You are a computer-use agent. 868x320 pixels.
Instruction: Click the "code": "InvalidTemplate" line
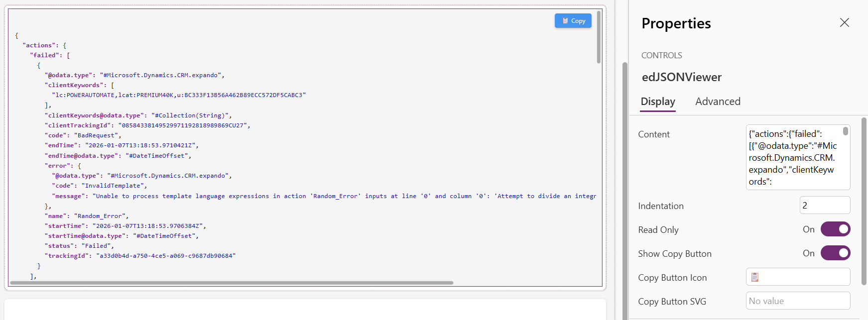coord(100,186)
